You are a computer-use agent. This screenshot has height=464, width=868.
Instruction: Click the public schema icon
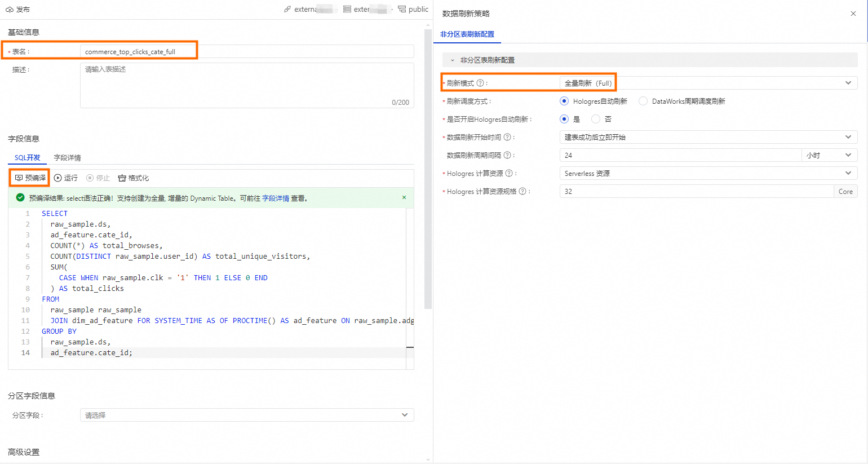point(402,9)
